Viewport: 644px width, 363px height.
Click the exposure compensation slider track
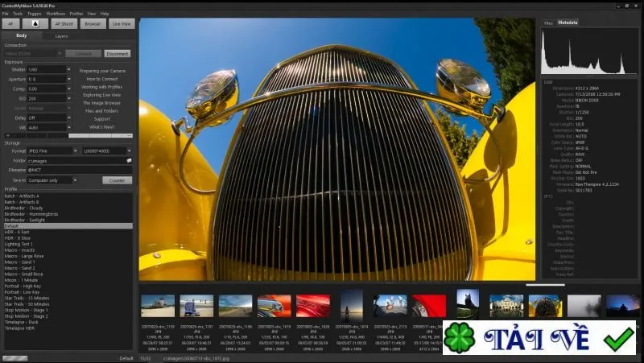point(68,135)
